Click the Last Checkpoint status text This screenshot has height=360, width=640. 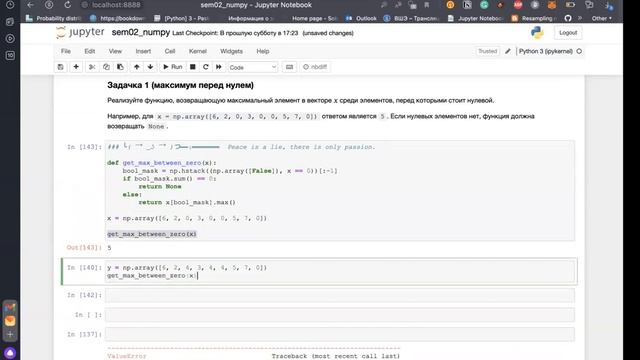coord(235,33)
